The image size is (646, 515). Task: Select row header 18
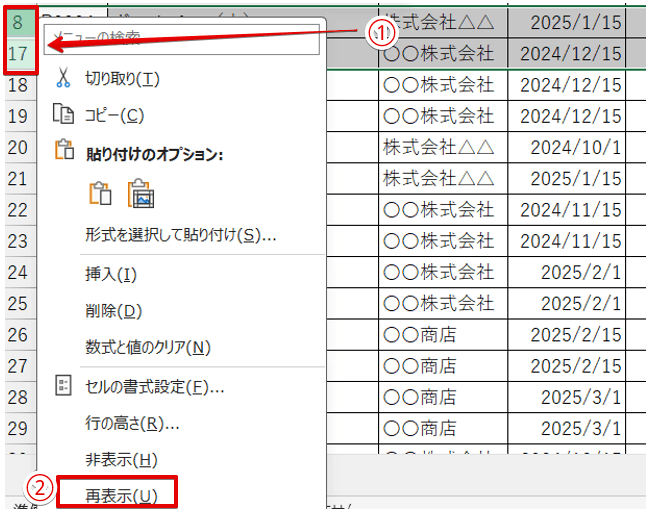pyautogui.click(x=21, y=85)
